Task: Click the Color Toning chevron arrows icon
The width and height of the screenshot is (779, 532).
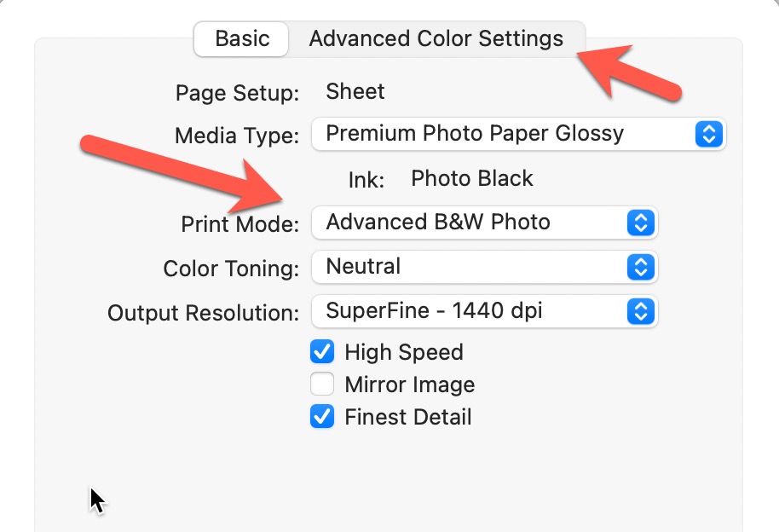Action: 640,267
